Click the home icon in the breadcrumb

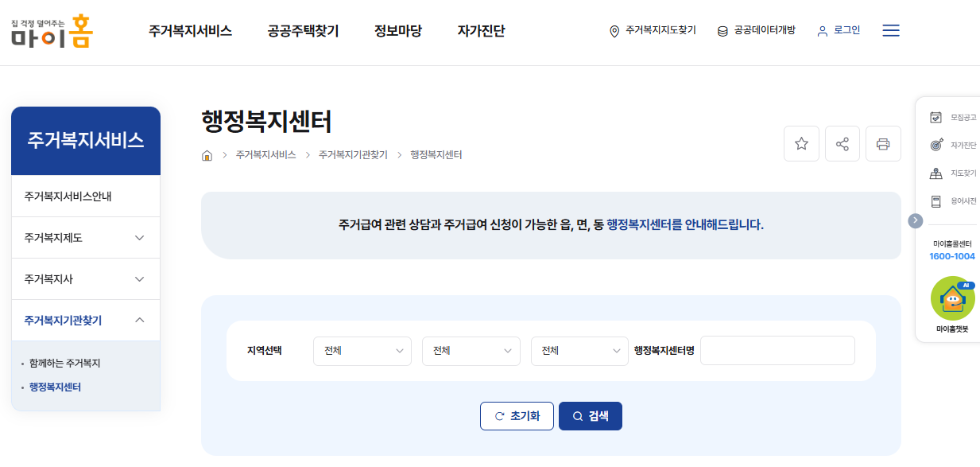tap(205, 155)
